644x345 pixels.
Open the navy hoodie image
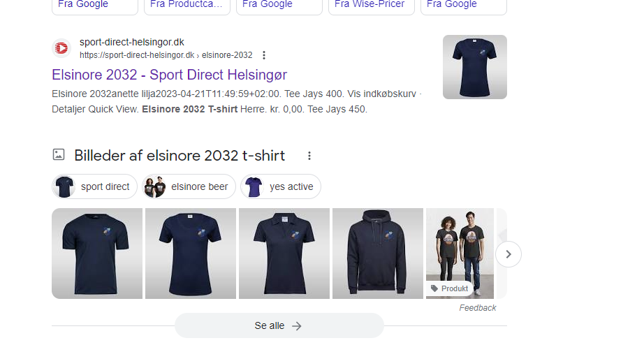(x=378, y=254)
